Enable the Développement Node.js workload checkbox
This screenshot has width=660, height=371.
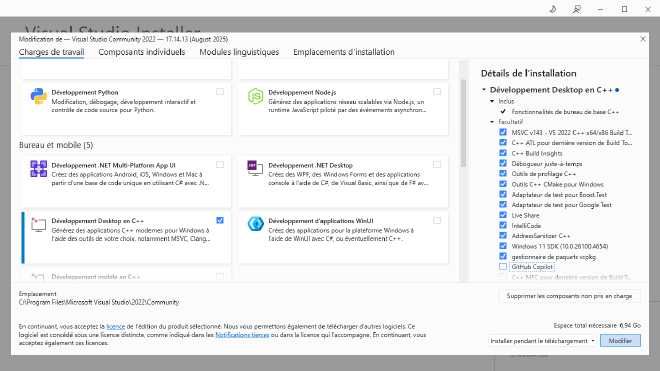(x=437, y=92)
